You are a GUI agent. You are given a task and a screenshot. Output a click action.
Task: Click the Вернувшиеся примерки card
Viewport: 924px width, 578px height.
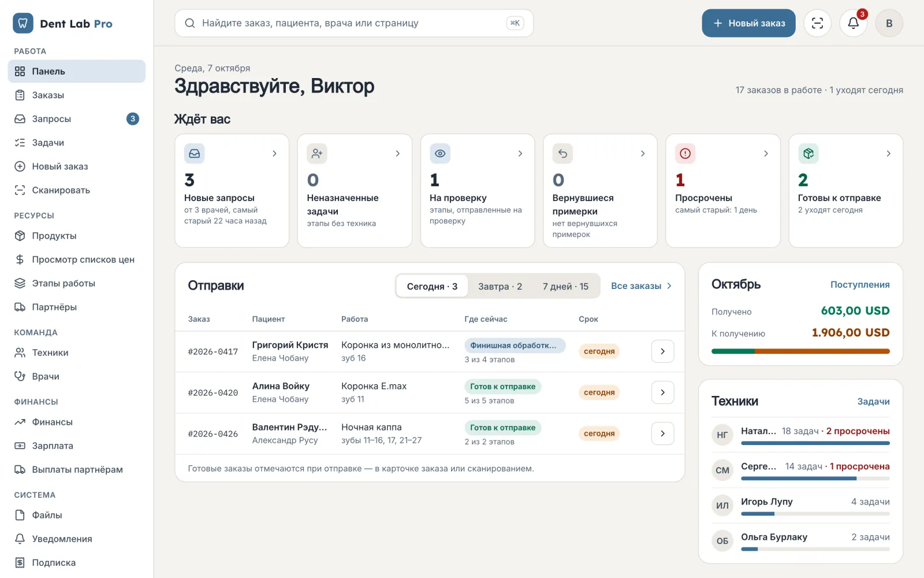pos(600,191)
